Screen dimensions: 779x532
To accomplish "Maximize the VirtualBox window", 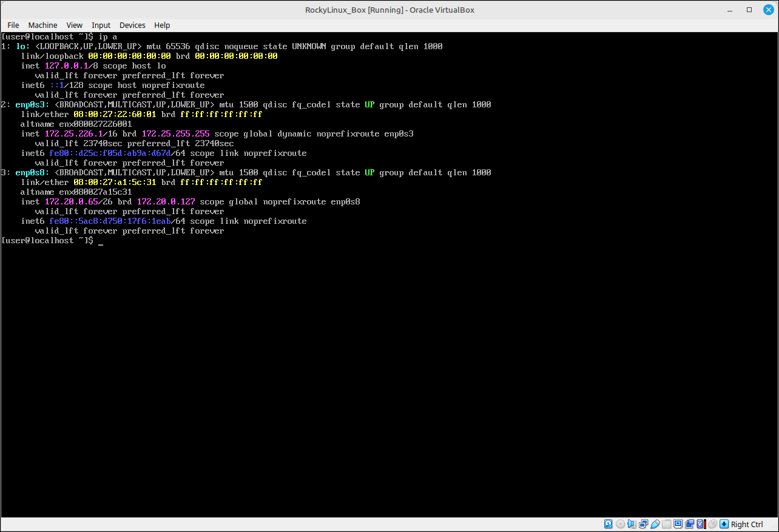I will click(x=749, y=10).
